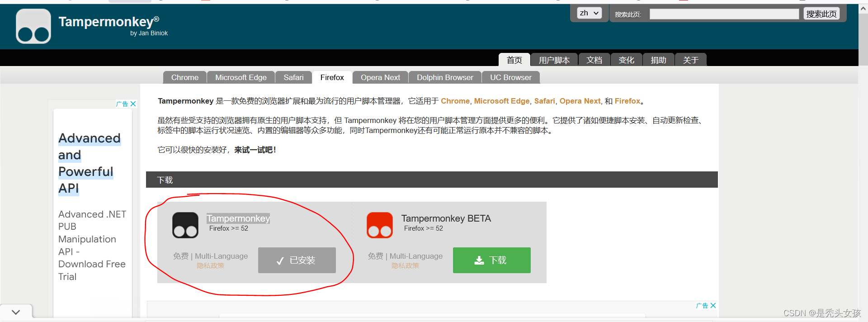Click 免费 | Multi-Language text under stable
Viewport: 868px width, 322px height.
click(x=210, y=256)
